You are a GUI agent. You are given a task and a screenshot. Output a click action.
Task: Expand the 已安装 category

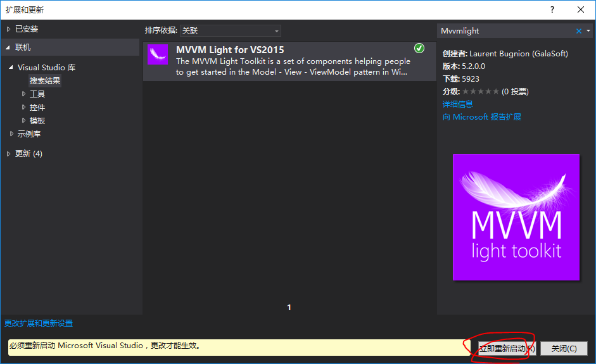coord(8,29)
